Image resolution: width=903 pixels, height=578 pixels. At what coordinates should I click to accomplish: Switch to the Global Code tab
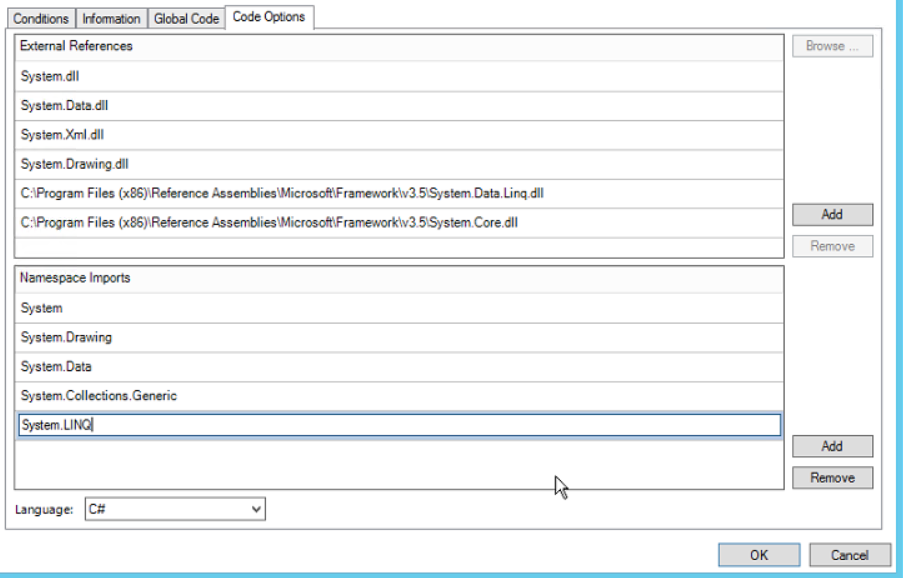(x=186, y=18)
